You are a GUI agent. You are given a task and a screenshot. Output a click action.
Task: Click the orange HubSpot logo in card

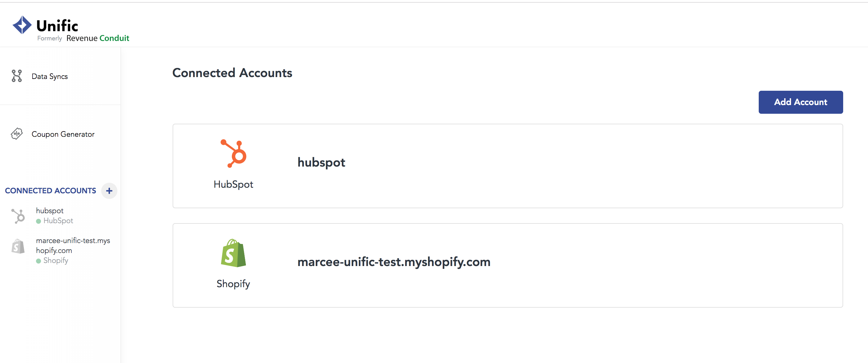pos(233,154)
